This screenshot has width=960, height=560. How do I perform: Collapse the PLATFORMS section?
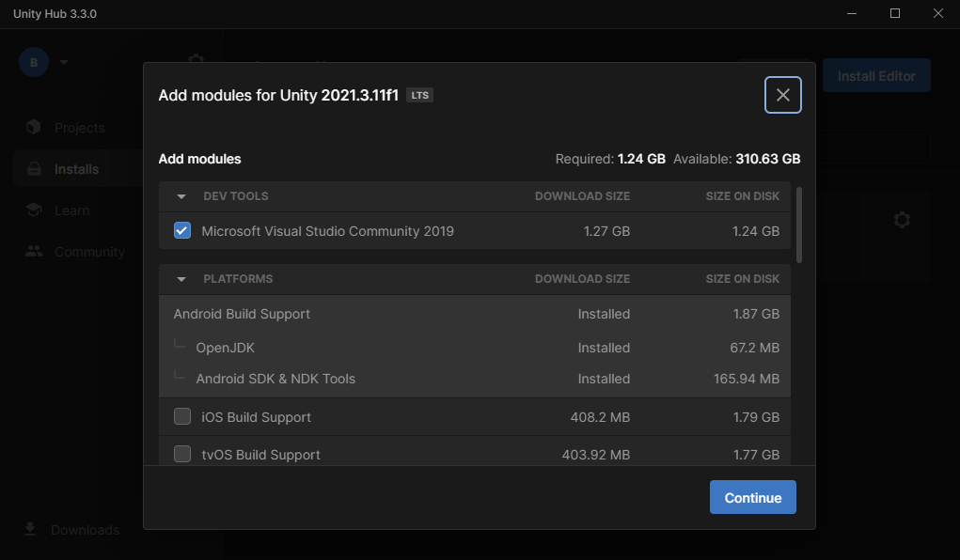coord(181,279)
